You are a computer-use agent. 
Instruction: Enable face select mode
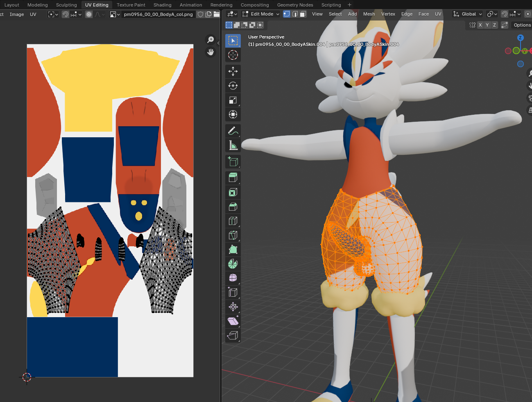303,14
